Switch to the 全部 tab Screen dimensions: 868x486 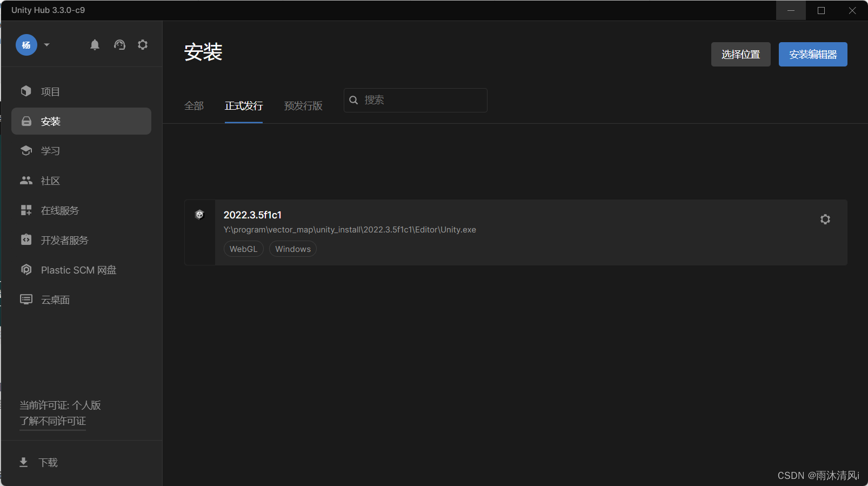pos(194,106)
